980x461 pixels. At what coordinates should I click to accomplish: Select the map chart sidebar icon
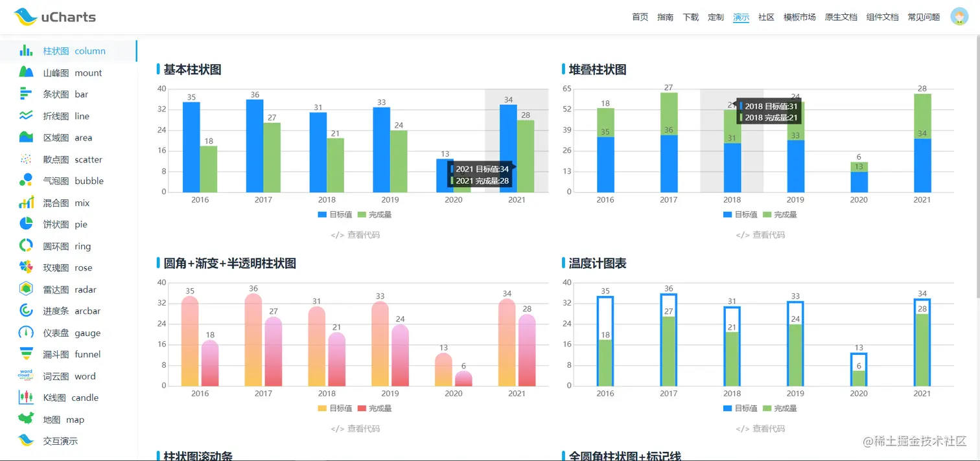point(26,420)
